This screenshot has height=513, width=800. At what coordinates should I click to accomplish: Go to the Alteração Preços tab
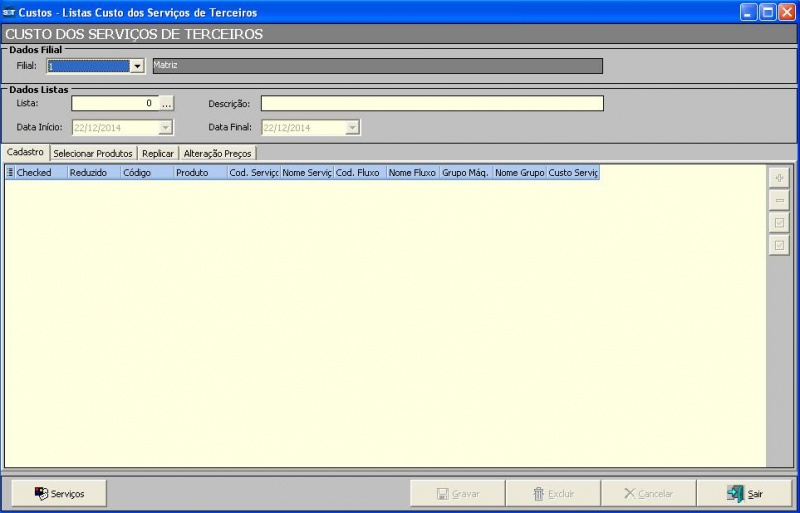[218, 153]
